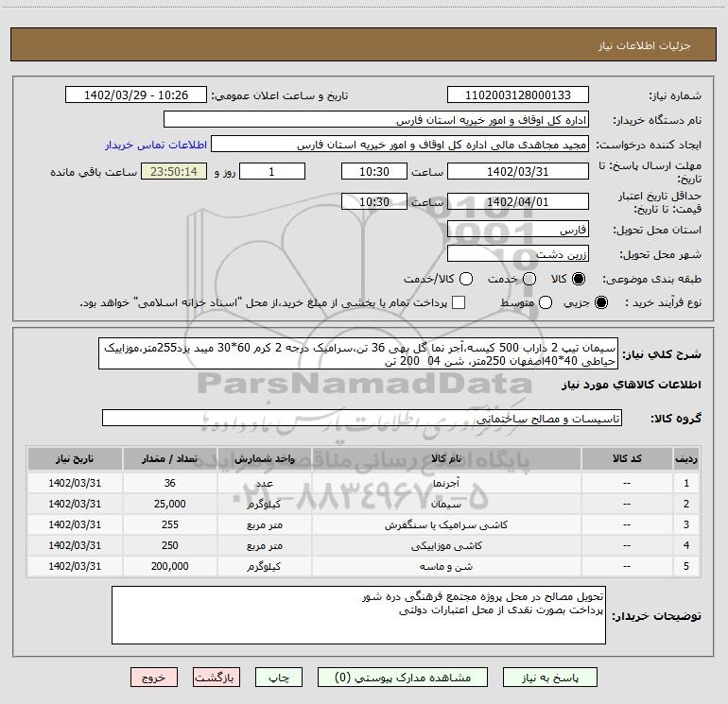728x704 pixels.
Task: Click the سیمان item name cell
Action: click(446, 504)
